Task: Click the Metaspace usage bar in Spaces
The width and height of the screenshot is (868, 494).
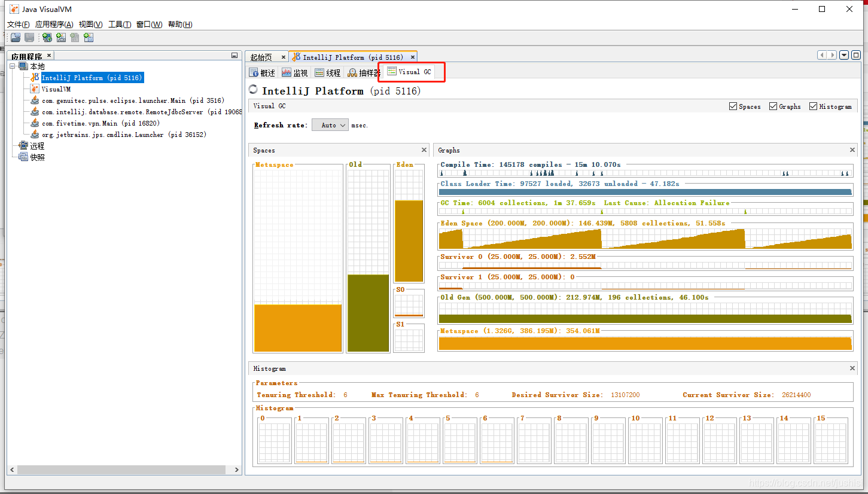Action: [298, 328]
